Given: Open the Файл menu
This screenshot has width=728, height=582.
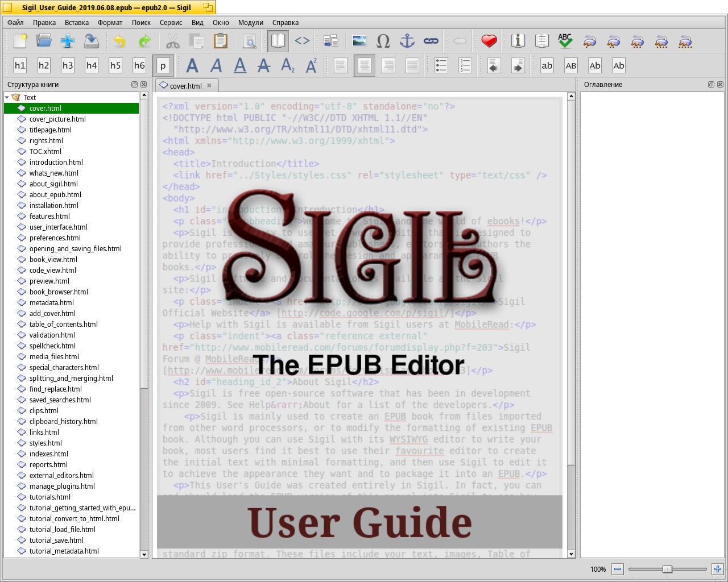Looking at the screenshot, I should [x=15, y=23].
